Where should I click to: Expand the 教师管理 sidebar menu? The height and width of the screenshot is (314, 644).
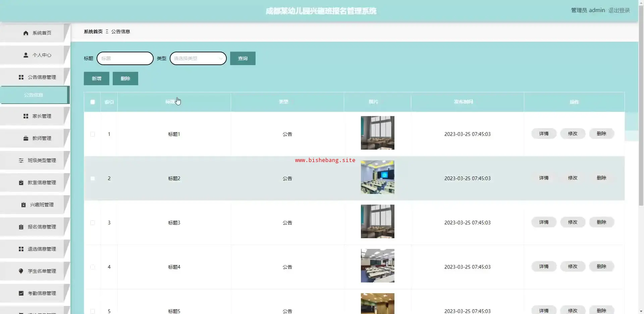coord(35,138)
